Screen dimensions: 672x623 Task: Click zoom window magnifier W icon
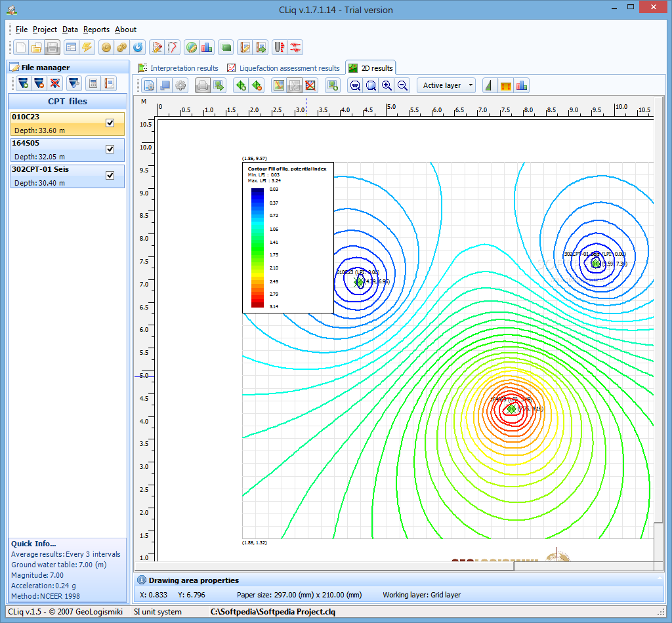tap(355, 86)
